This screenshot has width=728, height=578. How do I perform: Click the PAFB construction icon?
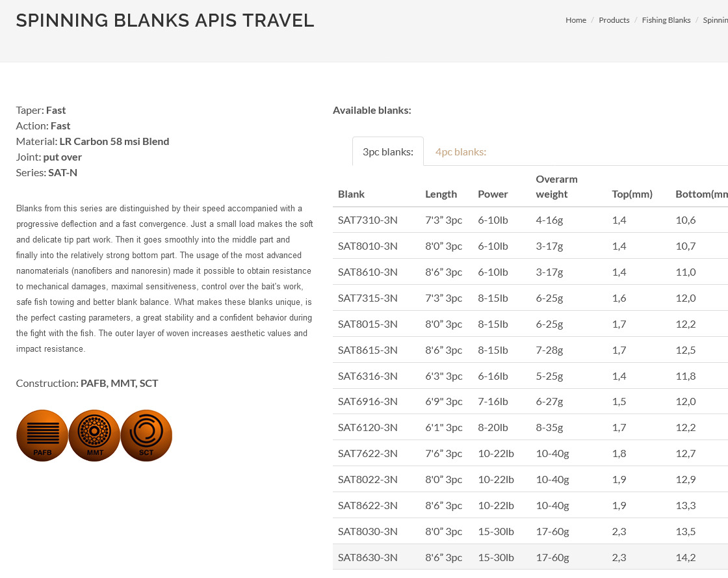42,436
